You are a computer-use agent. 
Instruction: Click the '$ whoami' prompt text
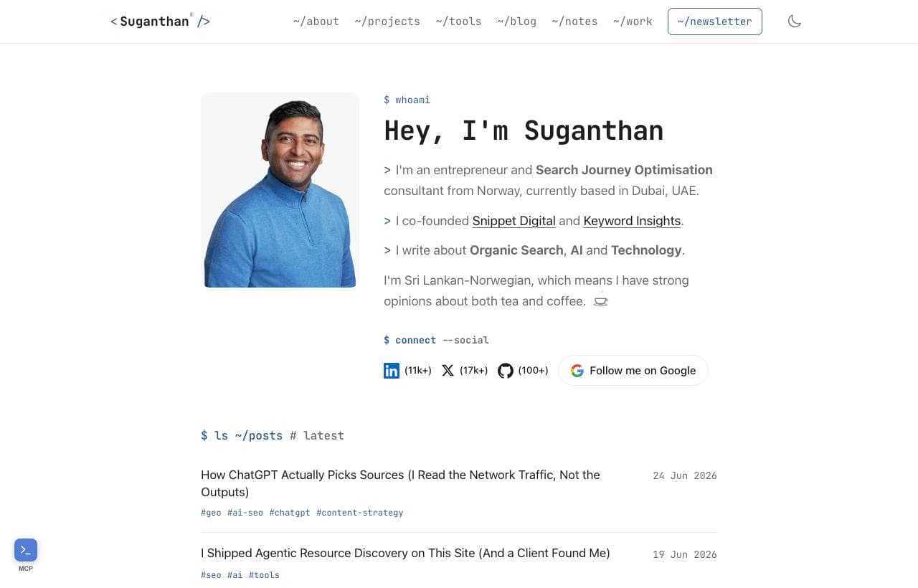pos(407,100)
